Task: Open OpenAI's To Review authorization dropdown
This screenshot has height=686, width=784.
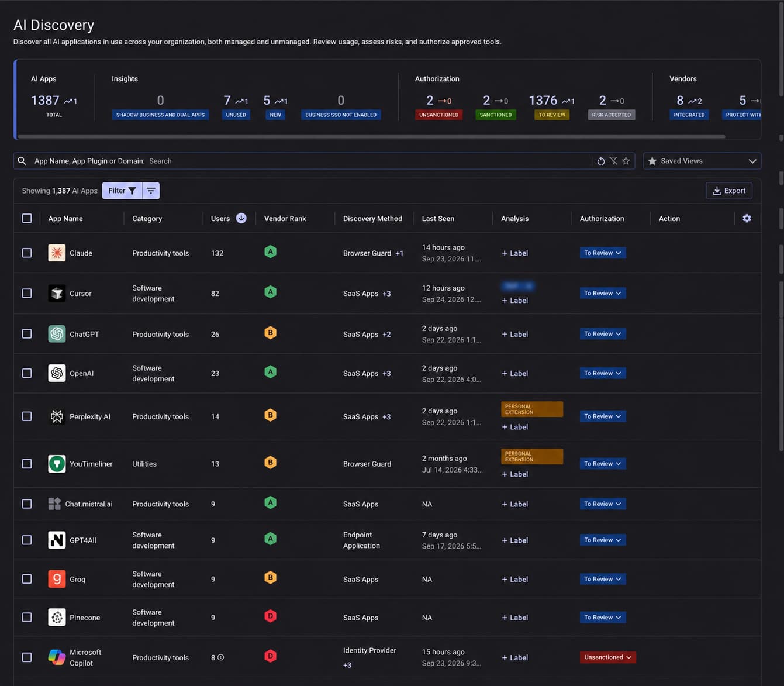Action: pos(603,373)
